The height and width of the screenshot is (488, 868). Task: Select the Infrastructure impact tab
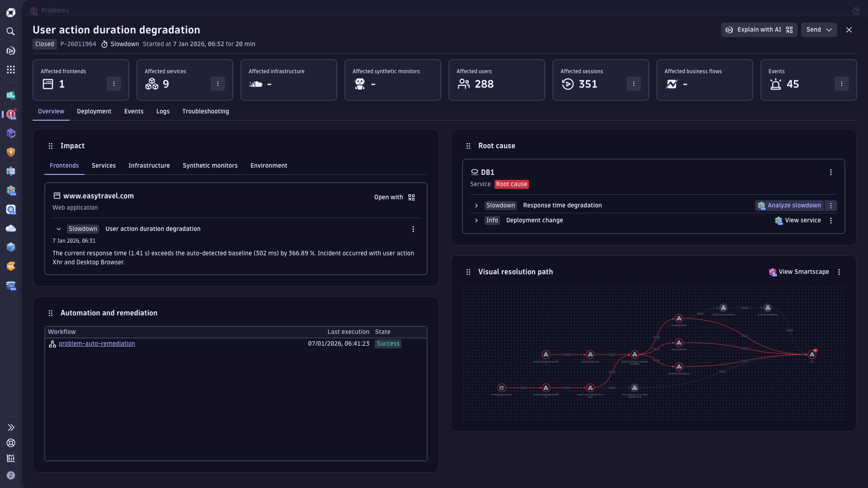click(149, 166)
